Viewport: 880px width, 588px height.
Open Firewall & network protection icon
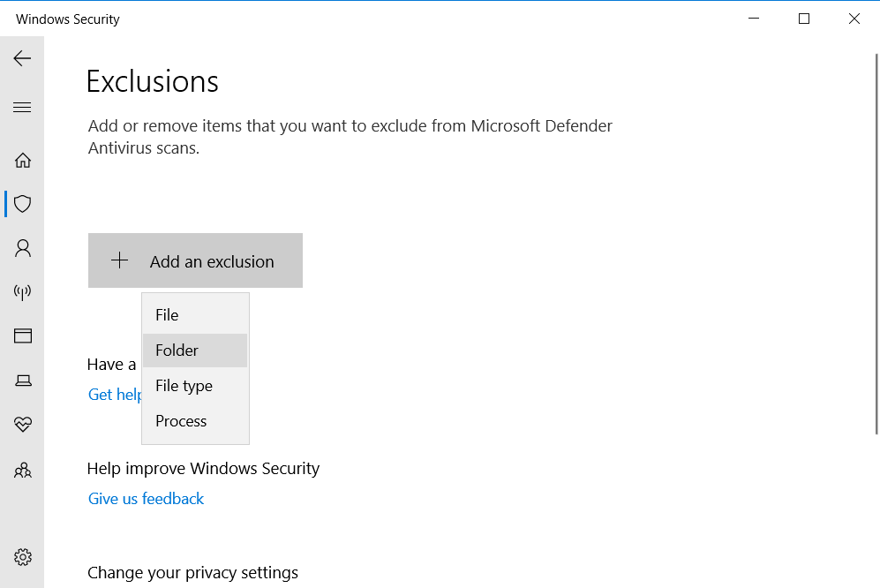(x=23, y=292)
